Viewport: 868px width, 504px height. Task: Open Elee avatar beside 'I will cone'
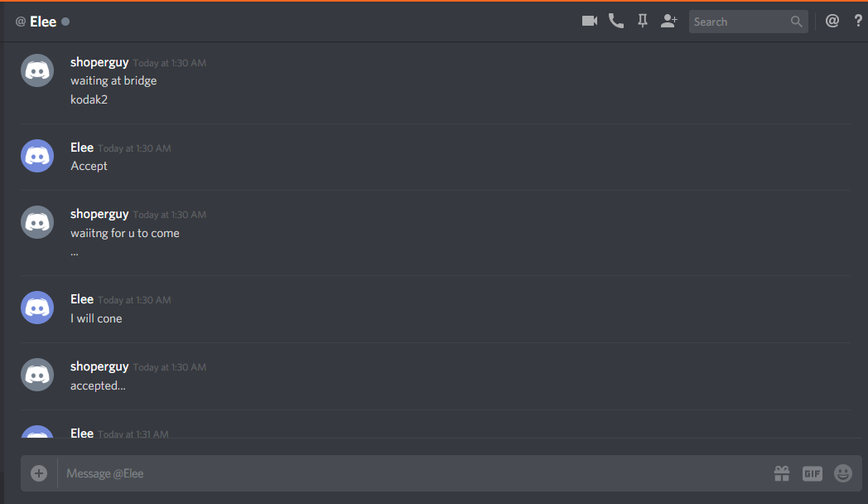tap(37, 308)
